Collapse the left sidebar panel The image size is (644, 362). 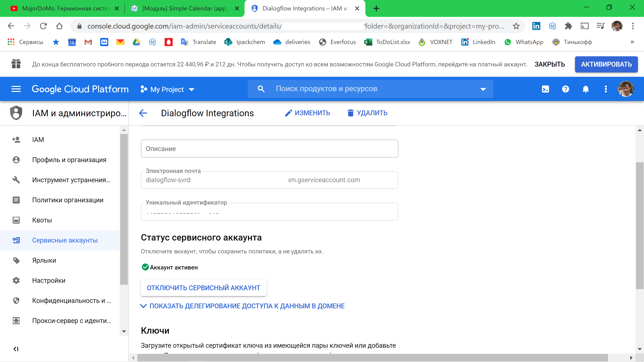16,349
